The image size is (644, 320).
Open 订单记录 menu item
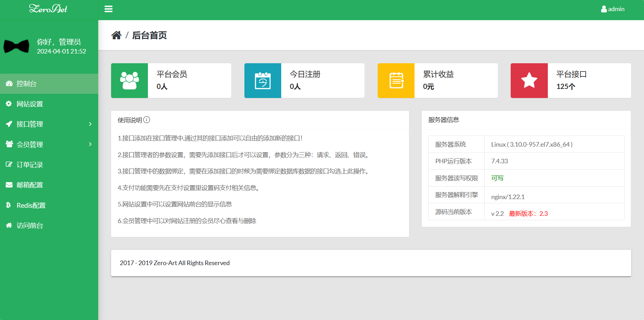coord(49,165)
